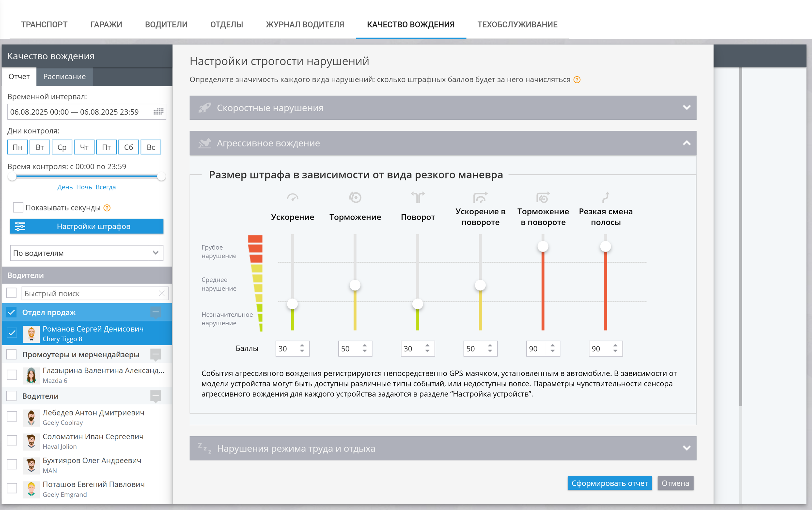Click the Ускорение speedometer icon
The height and width of the screenshot is (510, 812).
tap(292, 197)
